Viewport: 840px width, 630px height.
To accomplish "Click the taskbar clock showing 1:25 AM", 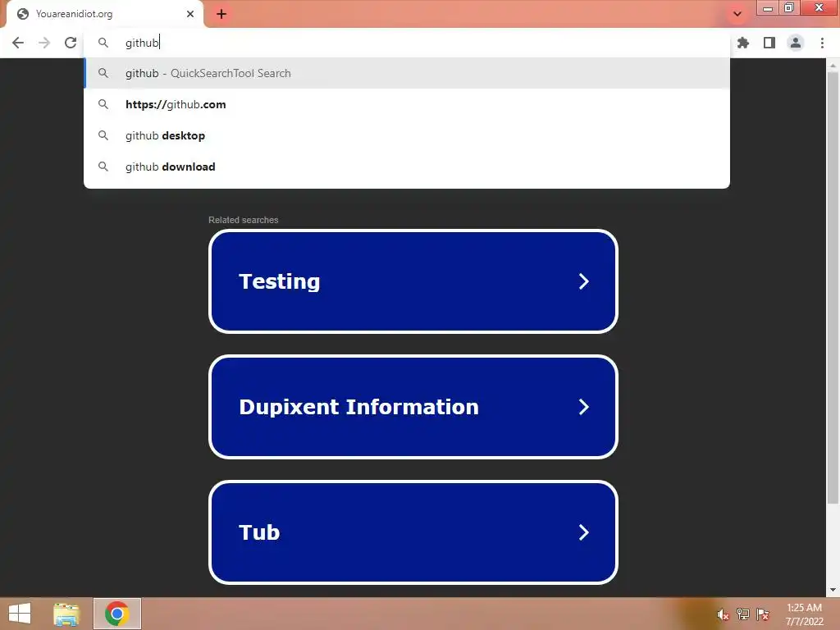I will pos(804,614).
